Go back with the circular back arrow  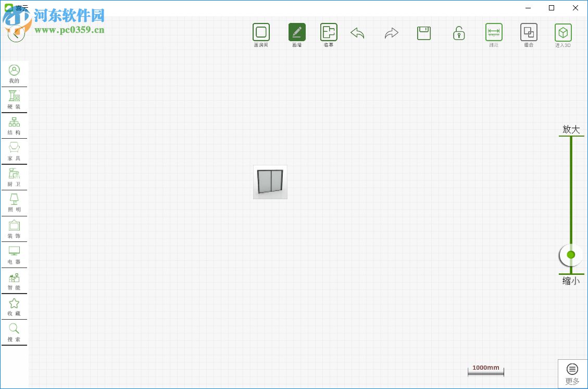[x=16, y=33]
